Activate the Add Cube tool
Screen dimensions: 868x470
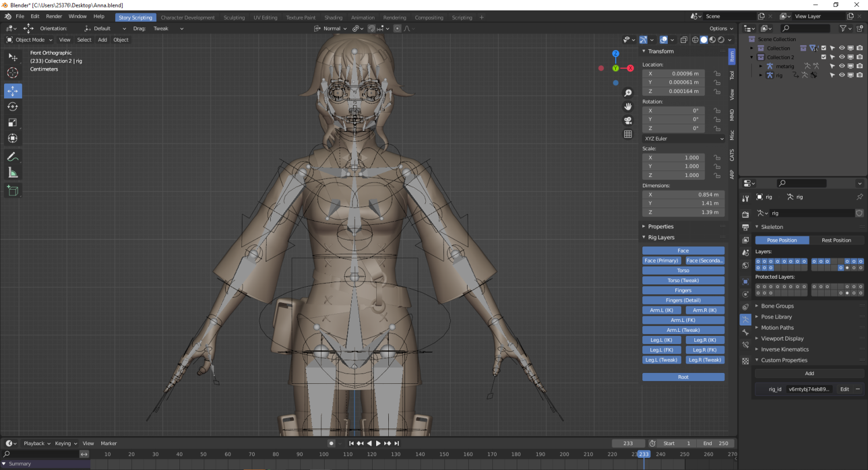tap(13, 191)
